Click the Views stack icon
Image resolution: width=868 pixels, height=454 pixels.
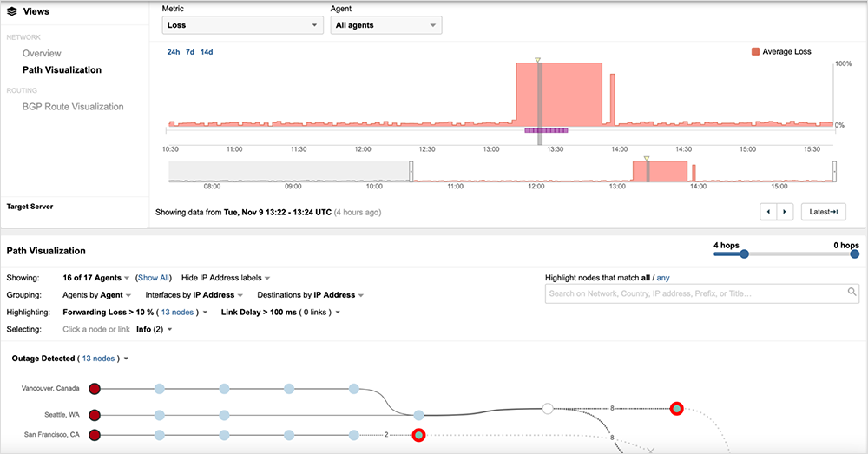[12, 12]
